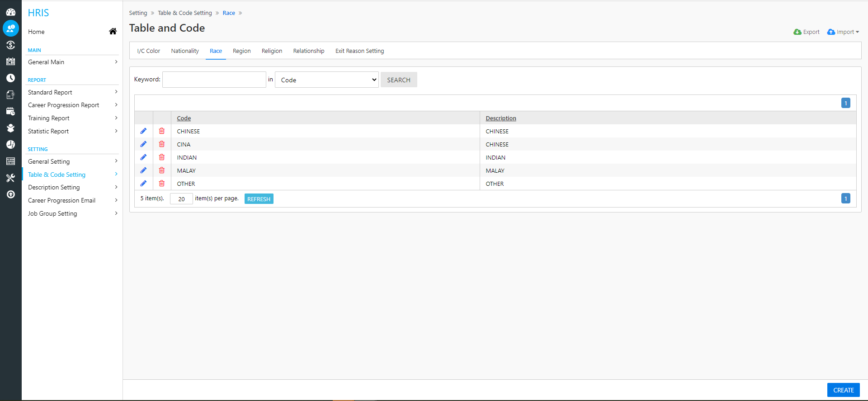This screenshot has width=868, height=401.
Task: Click the circled up-arrow icon in sidebar
Action: click(11, 194)
